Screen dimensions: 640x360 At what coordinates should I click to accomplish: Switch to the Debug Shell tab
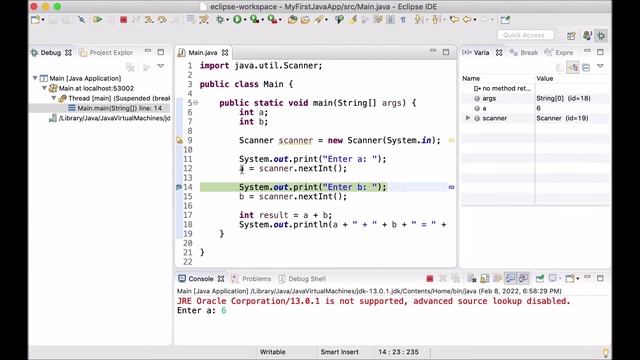pyautogui.click(x=302, y=279)
